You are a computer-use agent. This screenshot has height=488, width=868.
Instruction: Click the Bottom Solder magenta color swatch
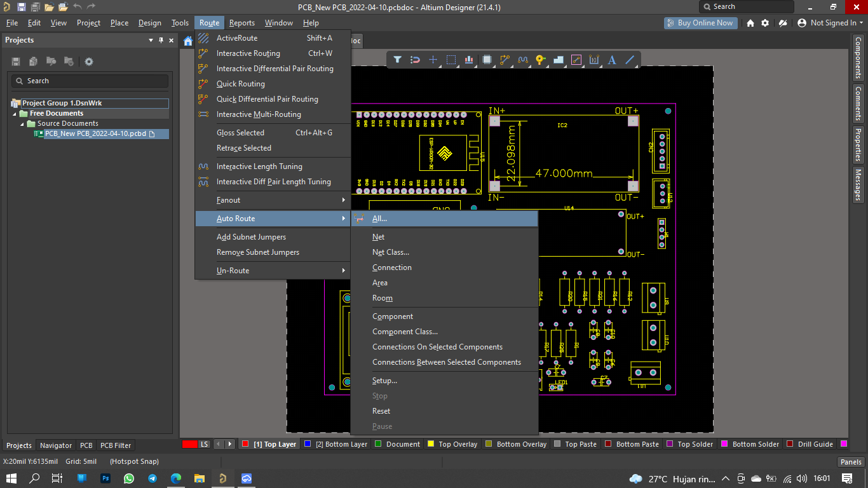(726, 444)
